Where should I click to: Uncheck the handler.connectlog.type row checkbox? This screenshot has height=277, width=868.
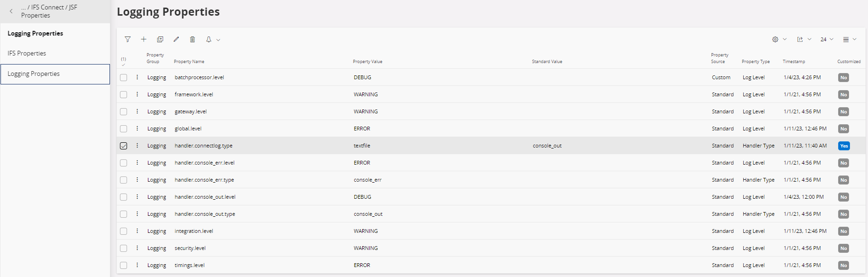coord(124,146)
